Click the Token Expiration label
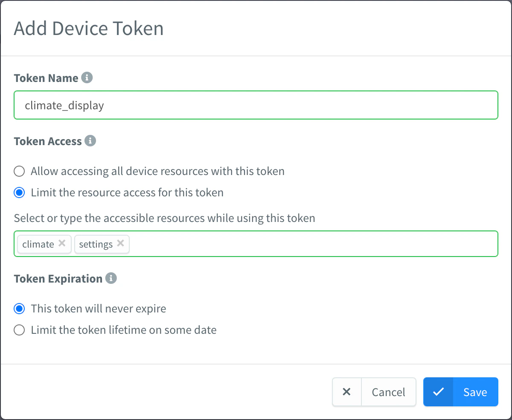This screenshot has width=512, height=420. pyautogui.click(x=58, y=279)
